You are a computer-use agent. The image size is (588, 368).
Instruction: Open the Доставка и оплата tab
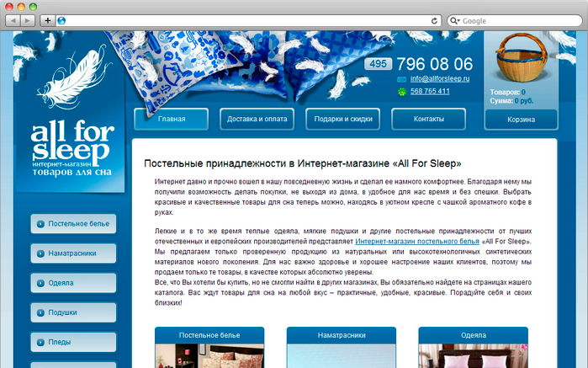[x=257, y=119]
